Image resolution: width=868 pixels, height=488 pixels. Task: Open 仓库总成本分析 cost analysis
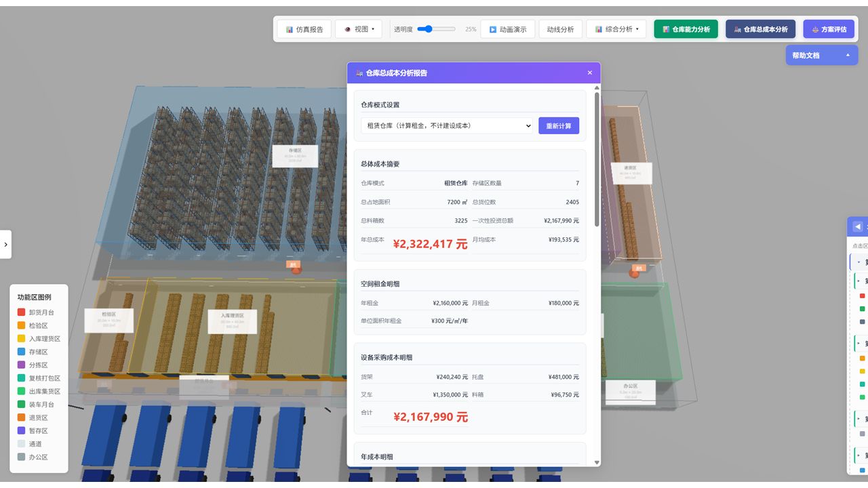[760, 29]
